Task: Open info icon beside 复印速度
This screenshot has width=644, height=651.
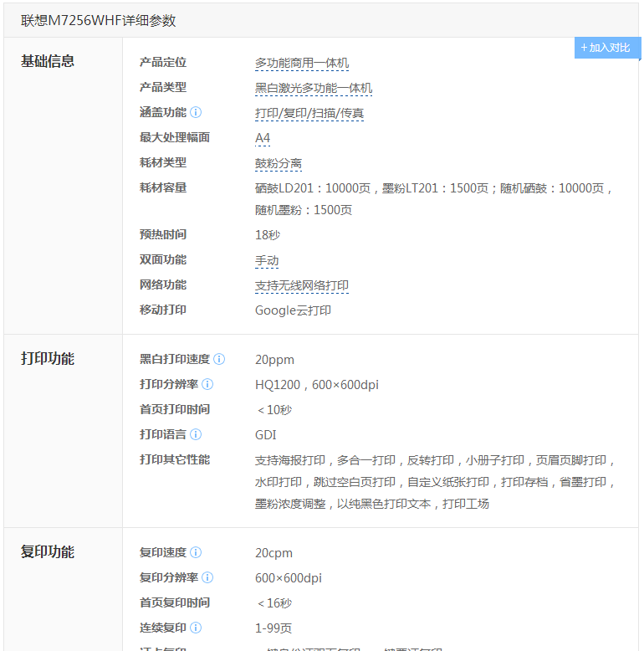Action: 196,552
